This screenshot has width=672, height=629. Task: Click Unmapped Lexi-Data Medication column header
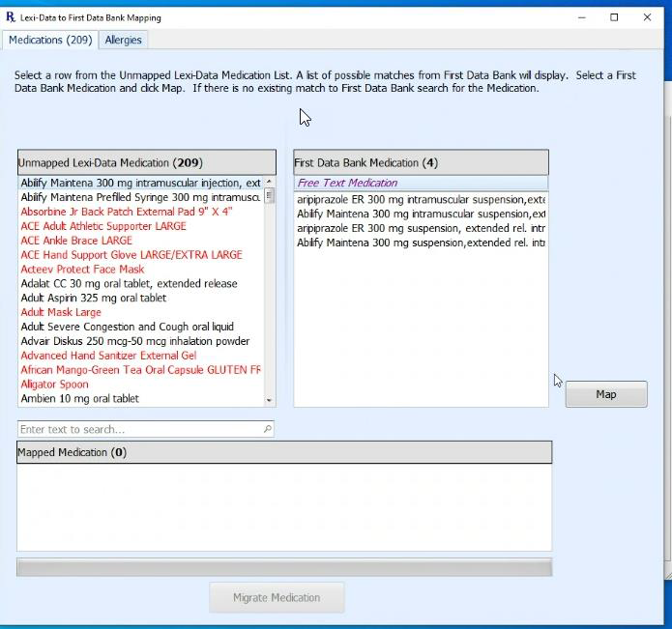[146, 162]
